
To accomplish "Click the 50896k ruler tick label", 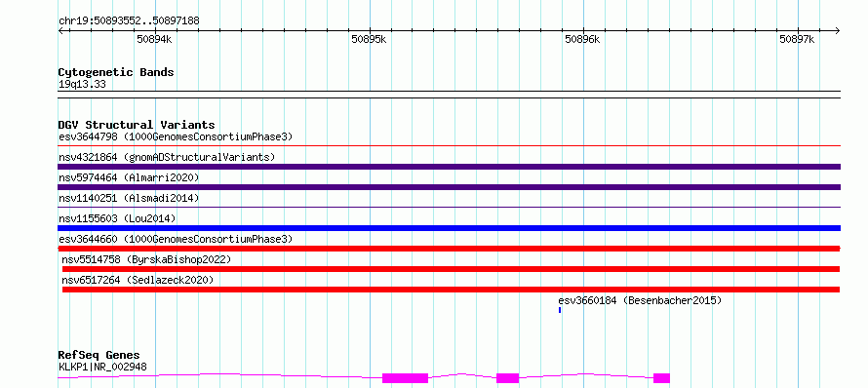I will pyautogui.click(x=582, y=39).
